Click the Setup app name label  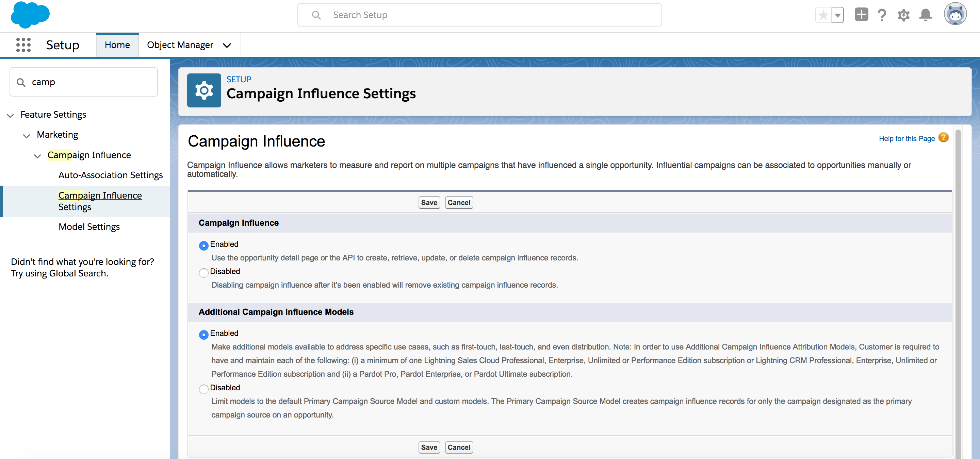[x=63, y=45]
